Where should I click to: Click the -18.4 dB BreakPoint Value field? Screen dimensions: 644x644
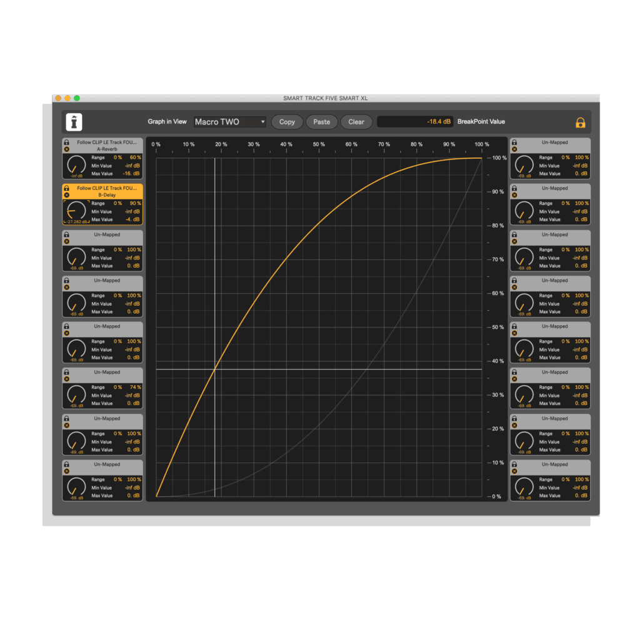click(x=415, y=121)
